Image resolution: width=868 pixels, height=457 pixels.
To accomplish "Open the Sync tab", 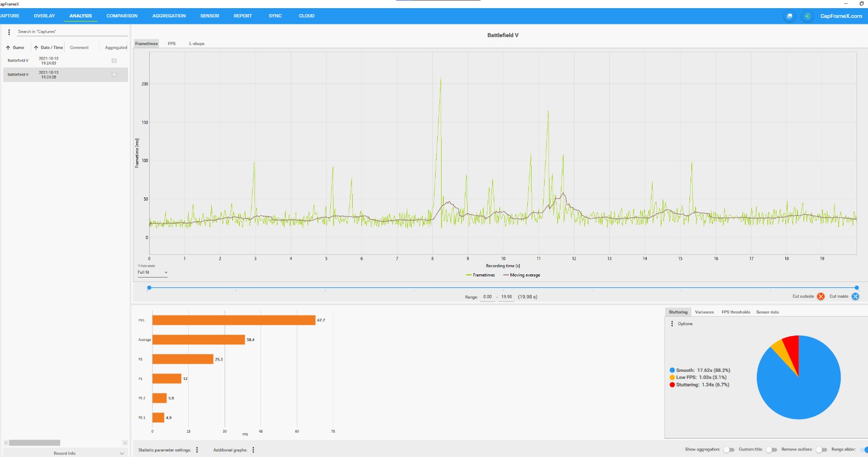I will pyautogui.click(x=275, y=16).
